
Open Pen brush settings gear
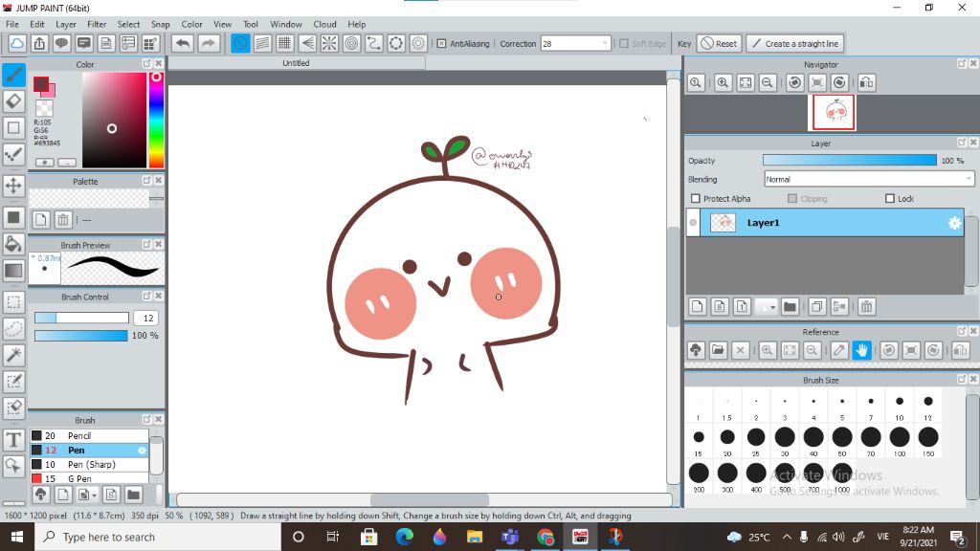pyautogui.click(x=142, y=450)
